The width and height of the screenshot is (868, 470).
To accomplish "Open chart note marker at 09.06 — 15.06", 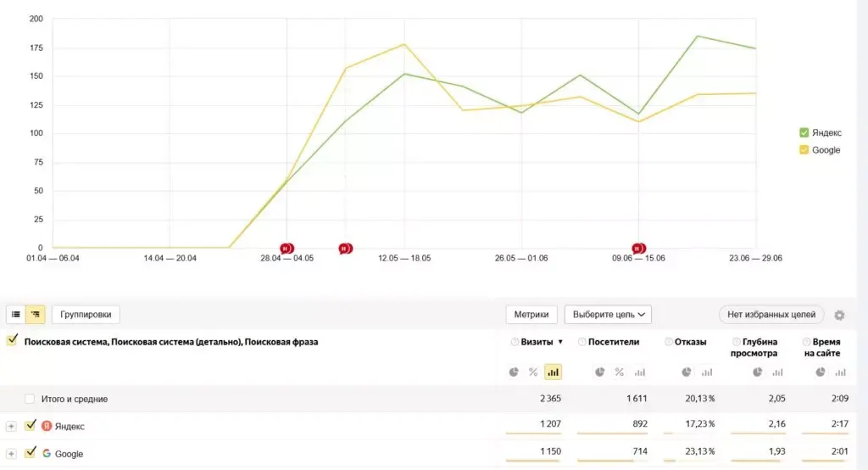I will coord(639,249).
